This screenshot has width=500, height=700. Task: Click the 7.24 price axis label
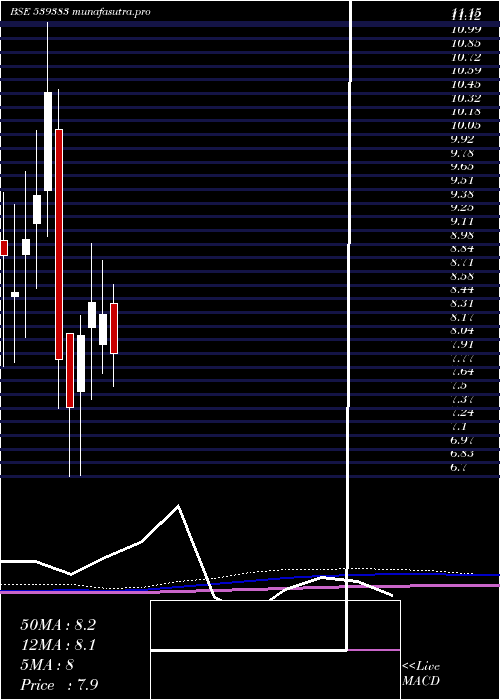click(x=462, y=413)
